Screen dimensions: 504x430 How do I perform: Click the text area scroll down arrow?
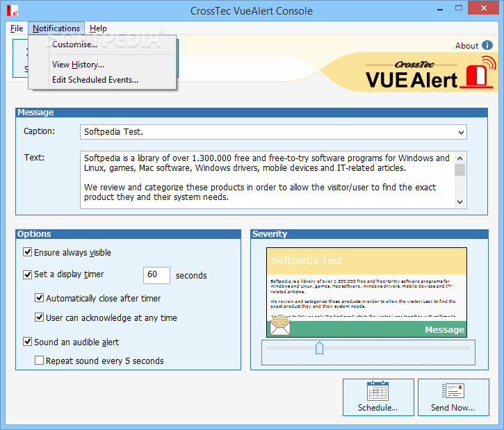[460, 202]
